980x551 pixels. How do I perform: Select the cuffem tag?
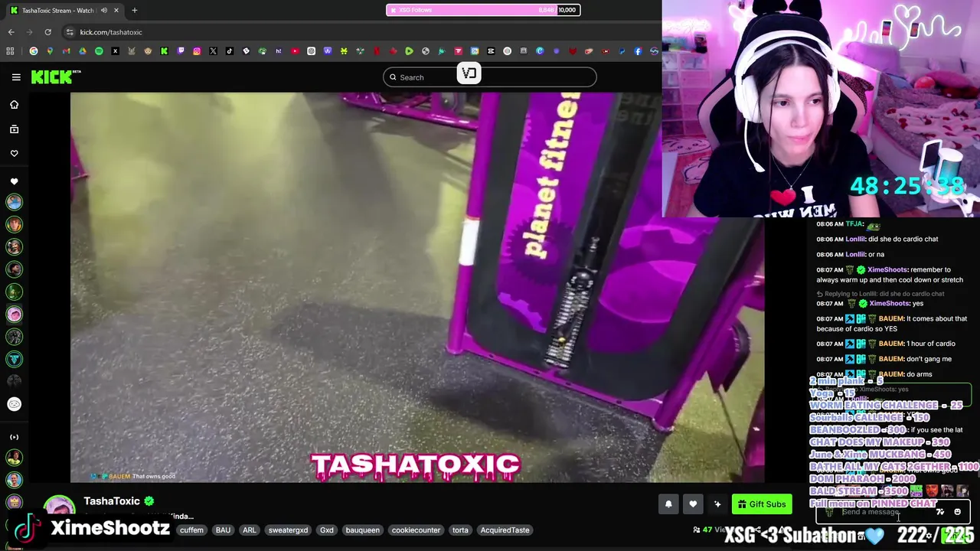tap(191, 530)
